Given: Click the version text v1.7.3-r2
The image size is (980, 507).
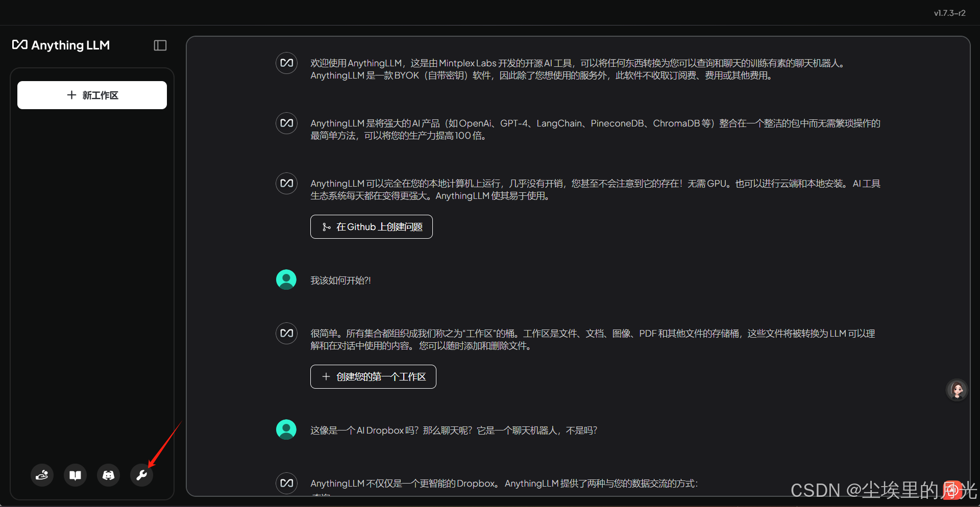Looking at the screenshot, I should (x=950, y=13).
